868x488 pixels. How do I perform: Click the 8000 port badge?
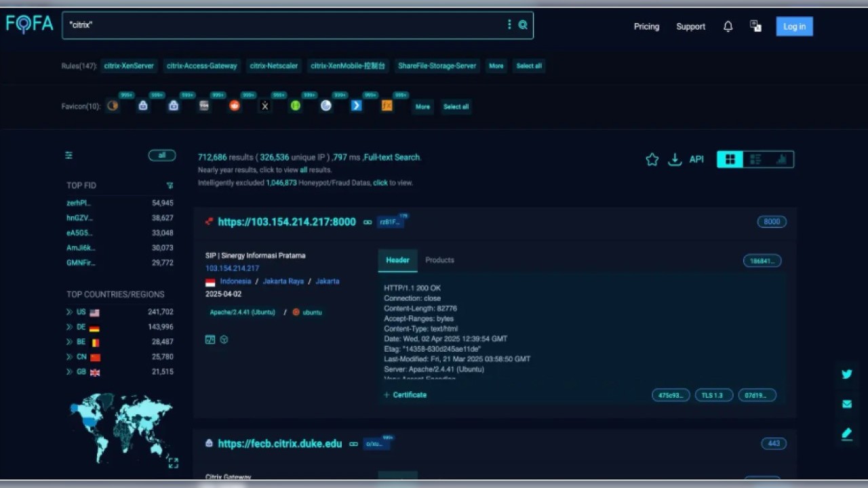point(772,222)
